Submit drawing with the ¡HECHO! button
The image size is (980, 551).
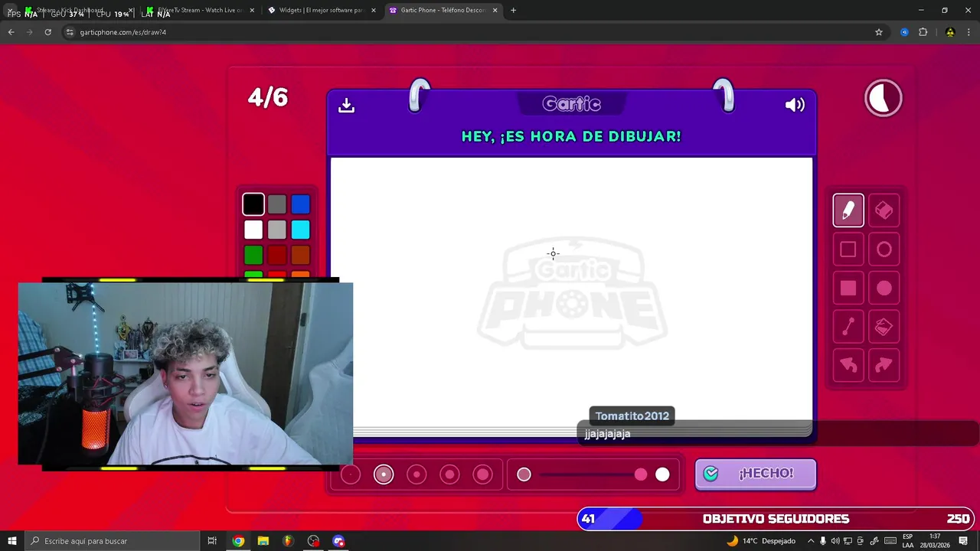[x=756, y=474]
